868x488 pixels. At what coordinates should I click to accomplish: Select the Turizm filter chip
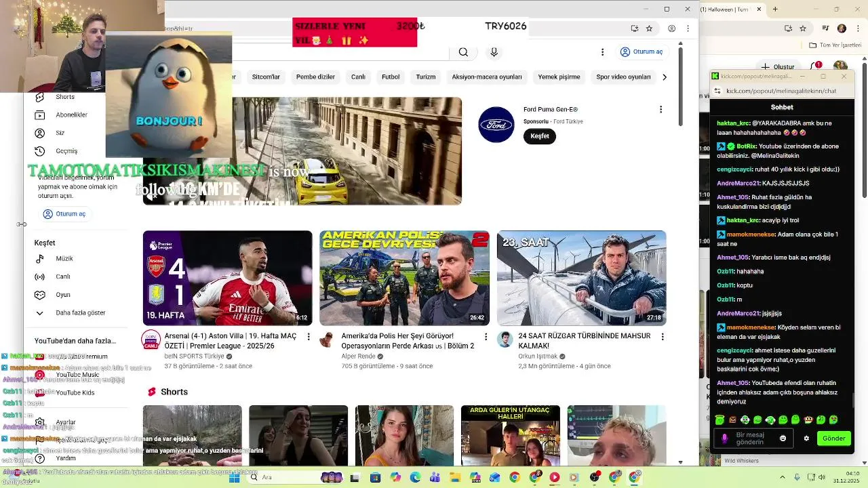(x=426, y=77)
